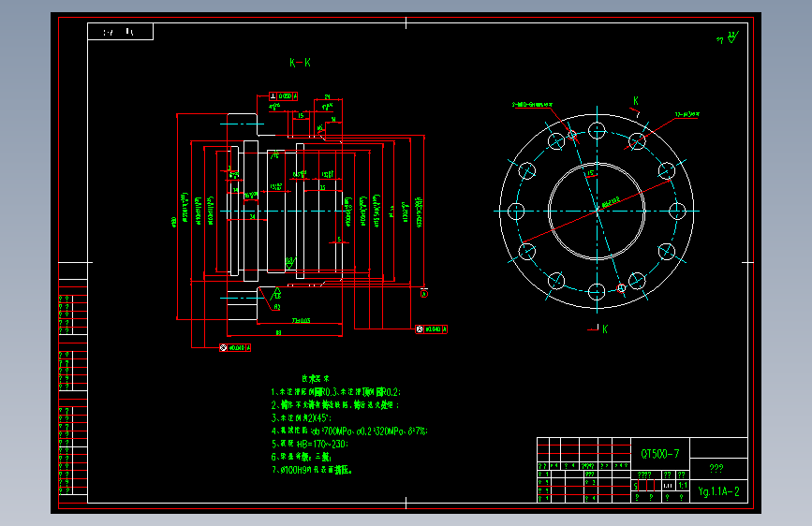Select note 2 in the technical requirements list
Image resolution: width=812 pixels, height=526 pixels.
(x=335, y=405)
